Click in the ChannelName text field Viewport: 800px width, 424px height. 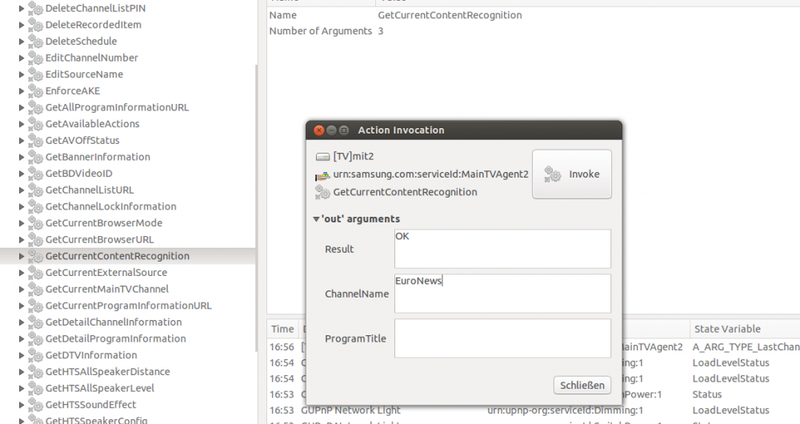pos(502,293)
